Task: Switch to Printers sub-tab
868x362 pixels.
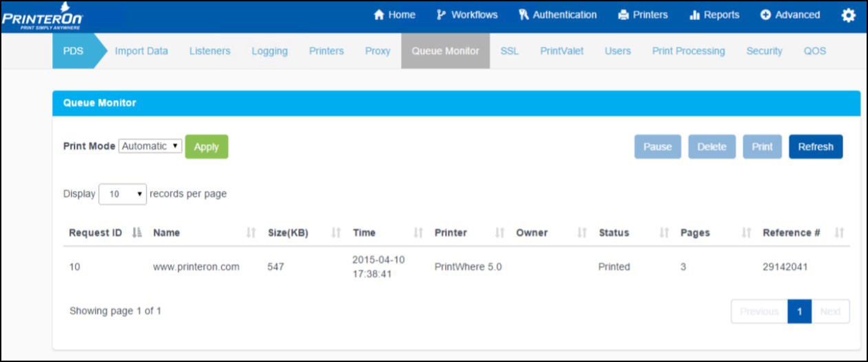Action: [x=327, y=51]
